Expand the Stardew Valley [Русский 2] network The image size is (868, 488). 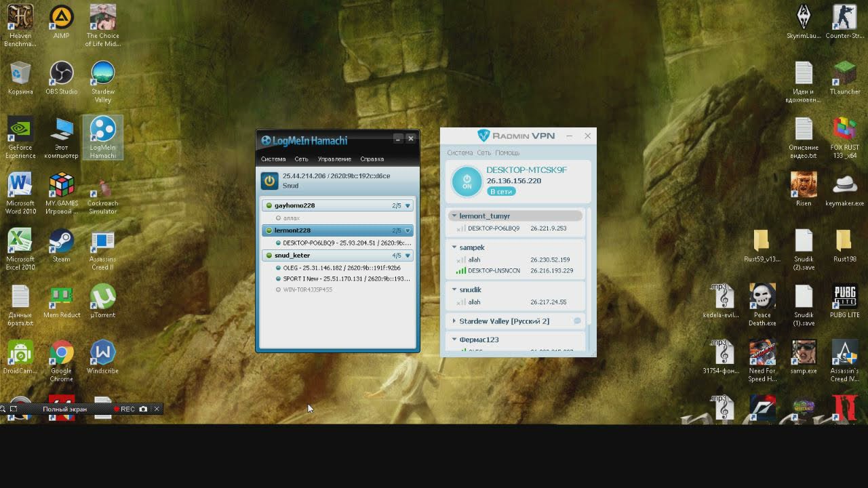[454, 321]
